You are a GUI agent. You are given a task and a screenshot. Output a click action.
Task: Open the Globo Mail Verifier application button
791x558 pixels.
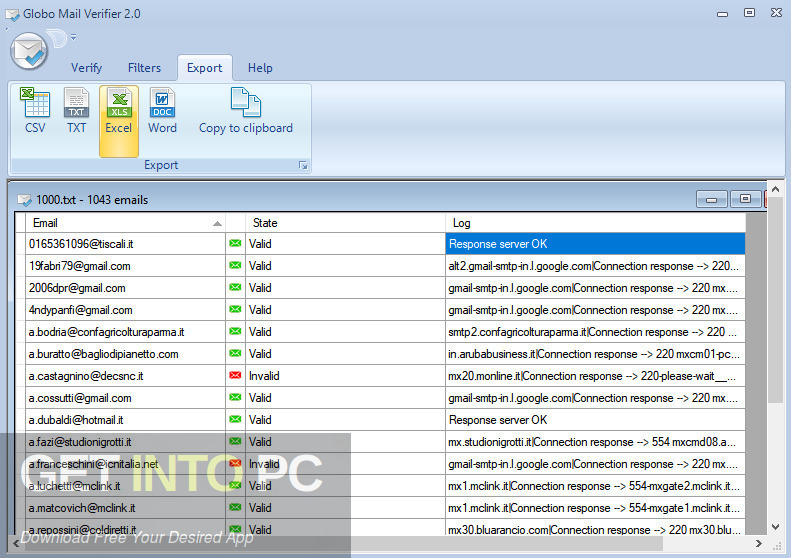pos(29,50)
